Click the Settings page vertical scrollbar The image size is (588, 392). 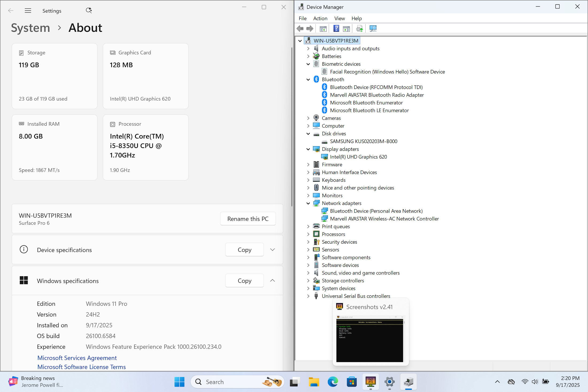pos(292,127)
